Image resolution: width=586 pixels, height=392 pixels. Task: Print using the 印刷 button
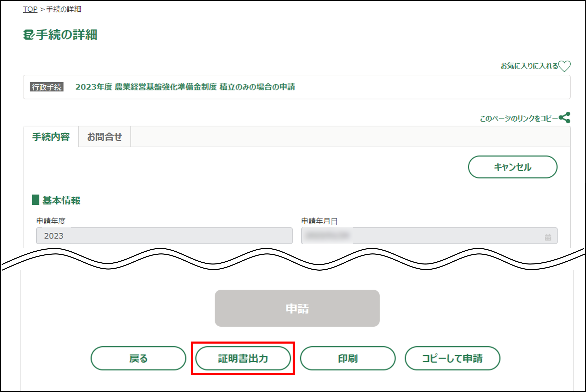pyautogui.click(x=348, y=358)
